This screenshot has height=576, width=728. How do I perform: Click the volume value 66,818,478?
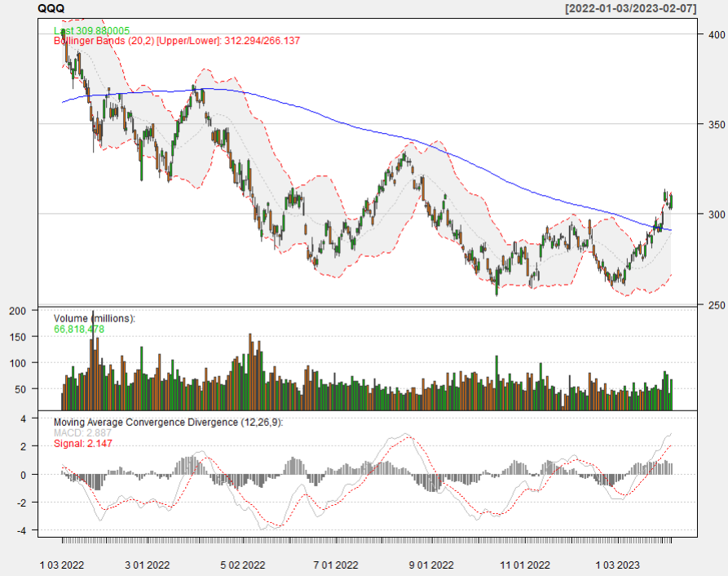[79, 330]
